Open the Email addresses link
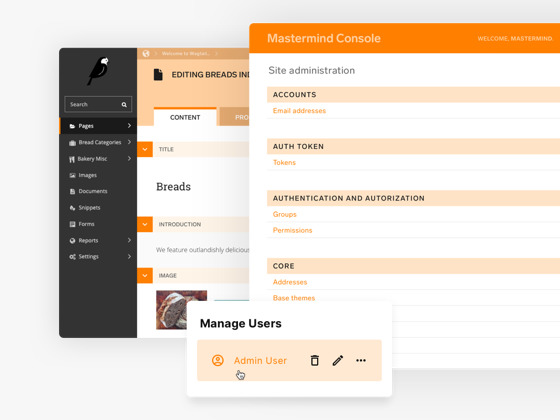560x420 pixels. [299, 111]
